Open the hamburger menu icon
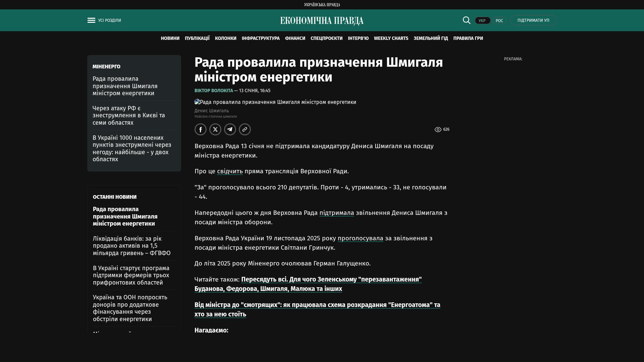 tap(91, 20)
